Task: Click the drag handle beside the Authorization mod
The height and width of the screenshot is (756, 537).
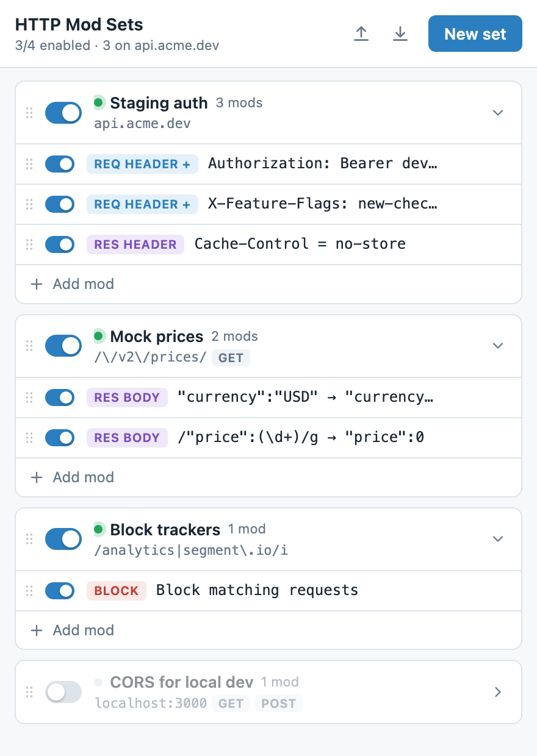Action: tap(29, 164)
